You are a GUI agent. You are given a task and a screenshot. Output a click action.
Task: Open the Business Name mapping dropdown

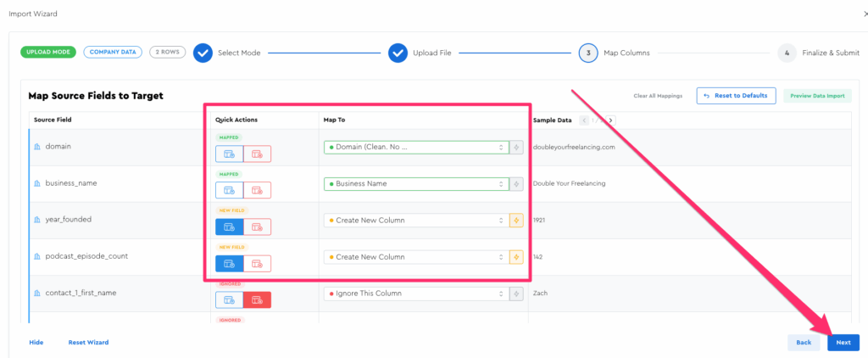click(x=415, y=183)
